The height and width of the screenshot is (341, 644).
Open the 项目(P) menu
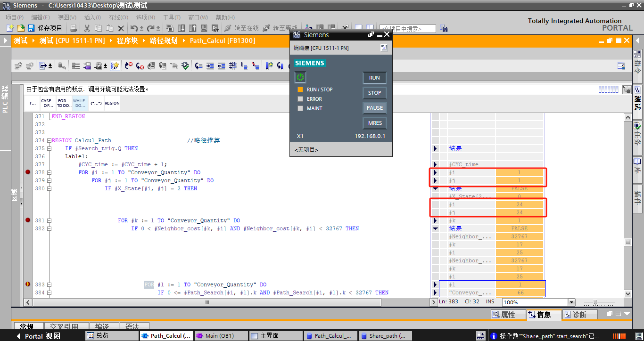[15, 17]
